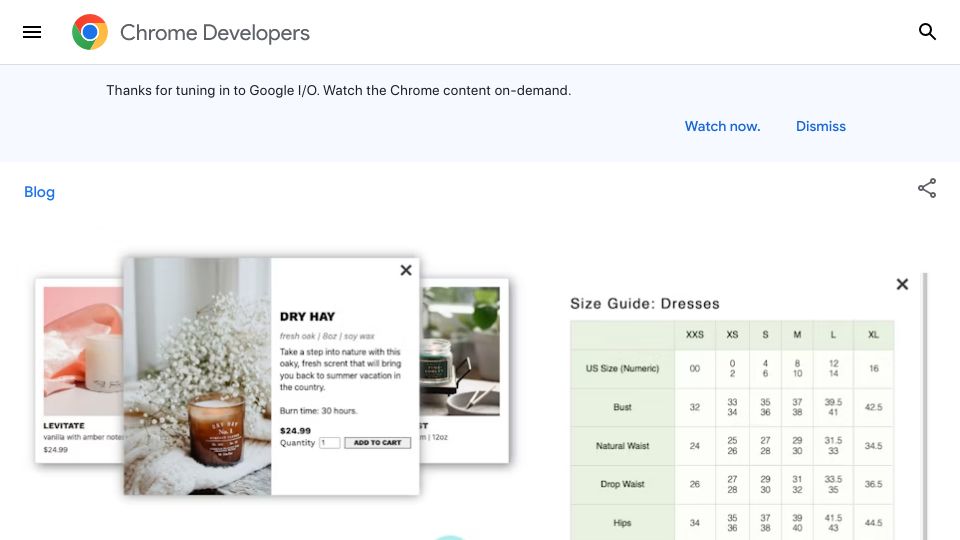Click the '00' US Size cell
Image resolution: width=960 pixels, height=540 pixels.
[694, 369]
